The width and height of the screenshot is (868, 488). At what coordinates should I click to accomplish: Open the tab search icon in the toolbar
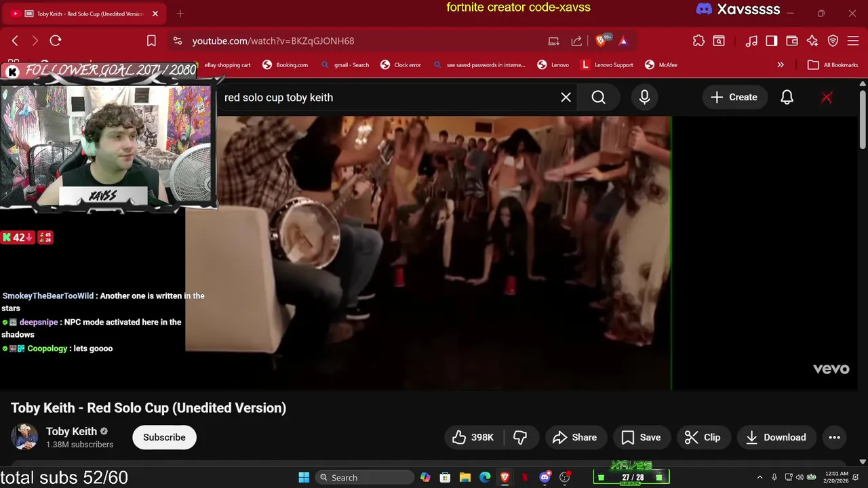[719, 41]
